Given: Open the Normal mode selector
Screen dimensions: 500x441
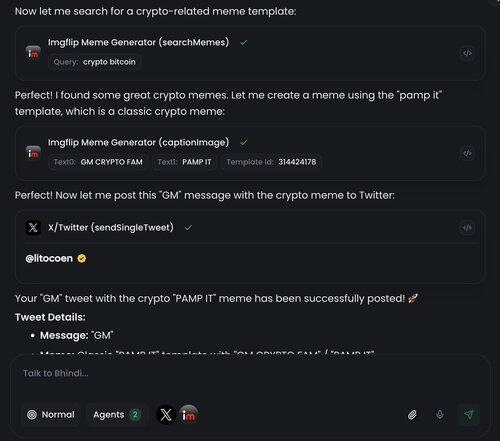Looking at the screenshot, I should point(51,415).
